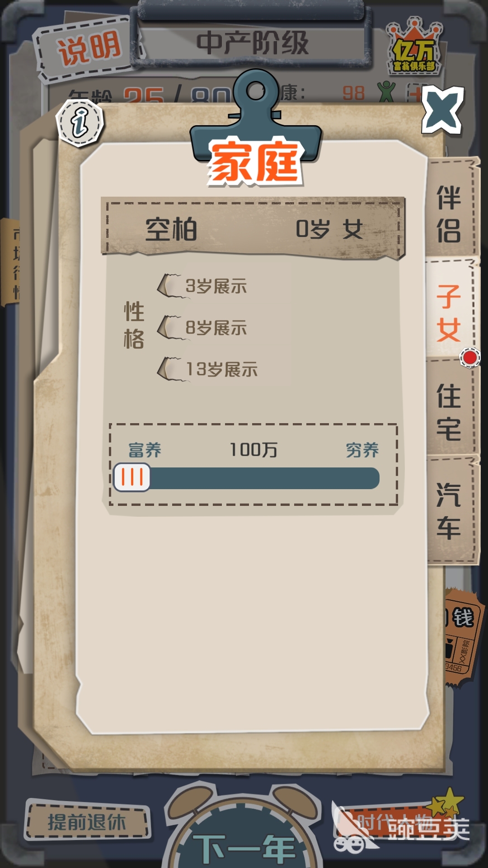Tap the green health figure icon
Image resolution: width=488 pixels, height=868 pixels.
click(x=386, y=92)
